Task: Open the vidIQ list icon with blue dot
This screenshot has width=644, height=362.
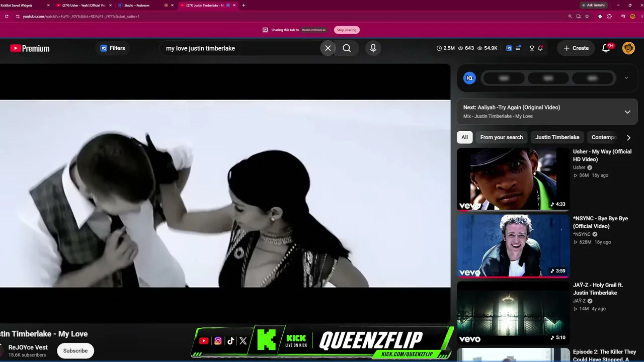Action: tap(518, 48)
